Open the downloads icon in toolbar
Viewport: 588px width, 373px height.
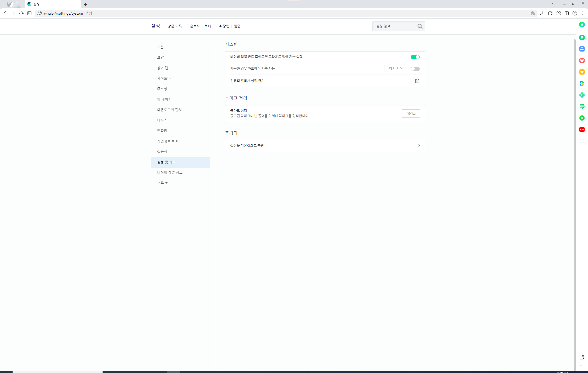tap(542, 13)
